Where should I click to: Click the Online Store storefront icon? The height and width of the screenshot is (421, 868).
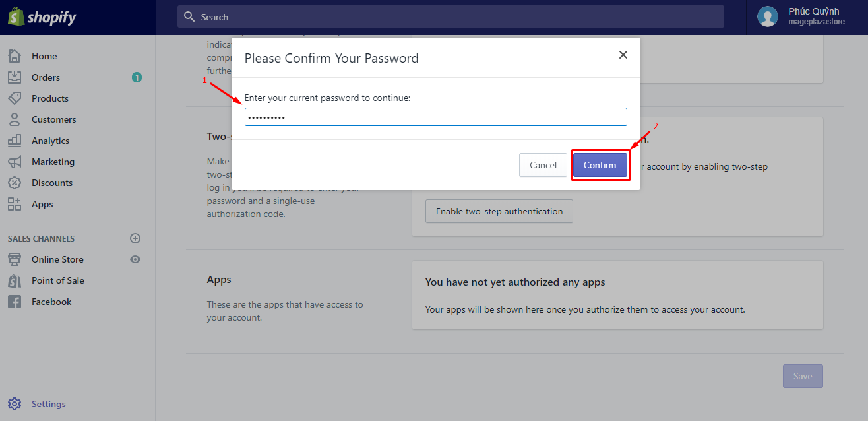coord(15,259)
